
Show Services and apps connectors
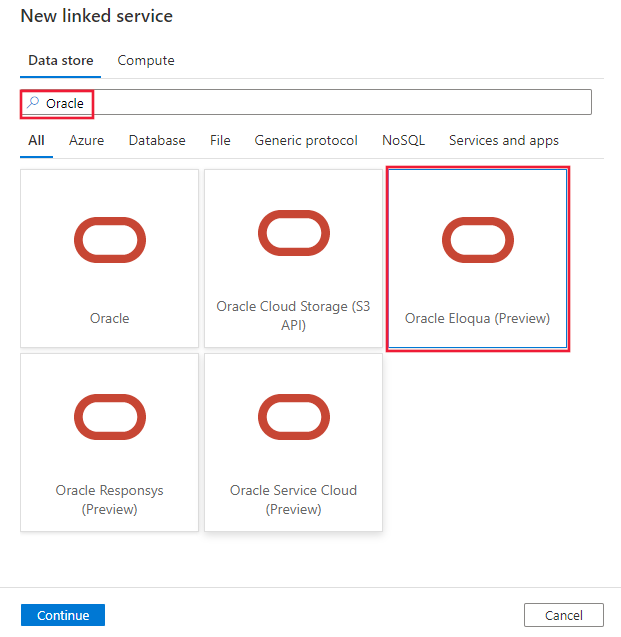pos(504,141)
